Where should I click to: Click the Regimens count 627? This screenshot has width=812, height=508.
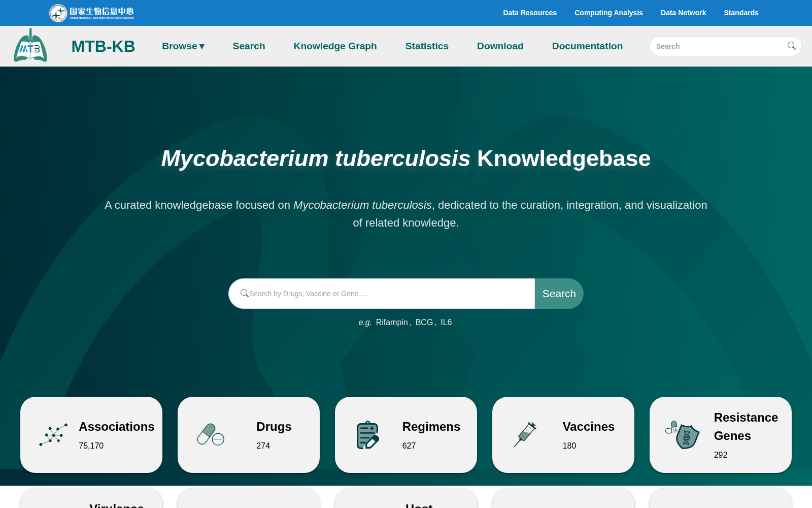pyautogui.click(x=409, y=446)
